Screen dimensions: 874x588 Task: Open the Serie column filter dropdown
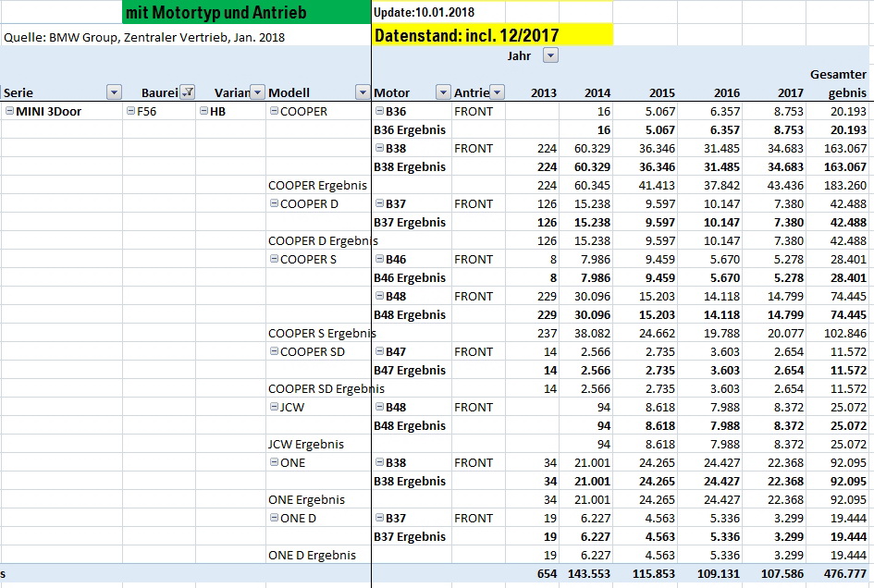tap(114, 92)
